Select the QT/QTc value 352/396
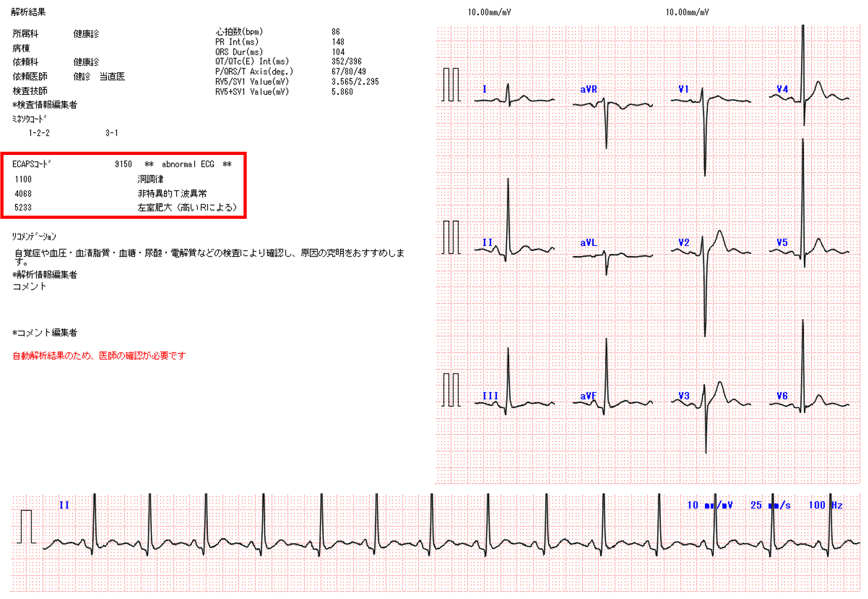 [346, 62]
